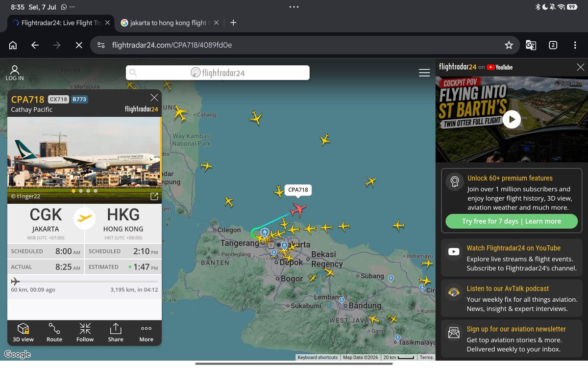Viewport: 588px width, 368px height.
Task: Open site info icon in address bar
Action: tap(101, 45)
